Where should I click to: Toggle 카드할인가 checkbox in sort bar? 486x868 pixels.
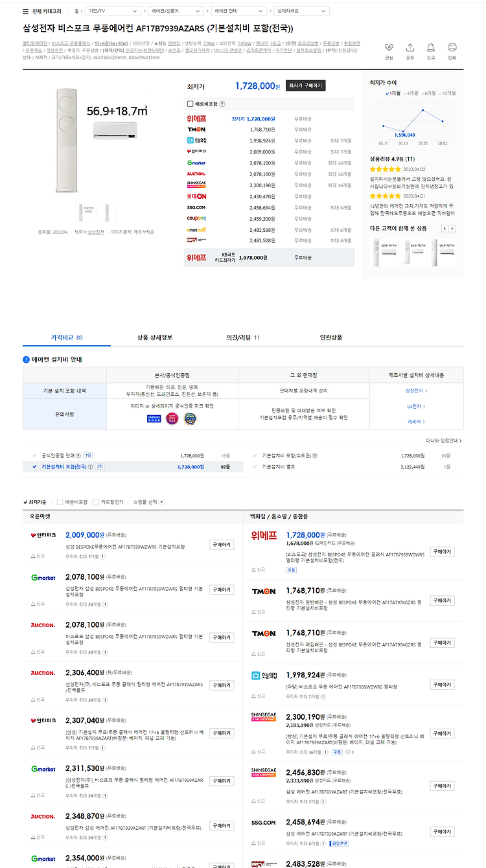pos(96,502)
